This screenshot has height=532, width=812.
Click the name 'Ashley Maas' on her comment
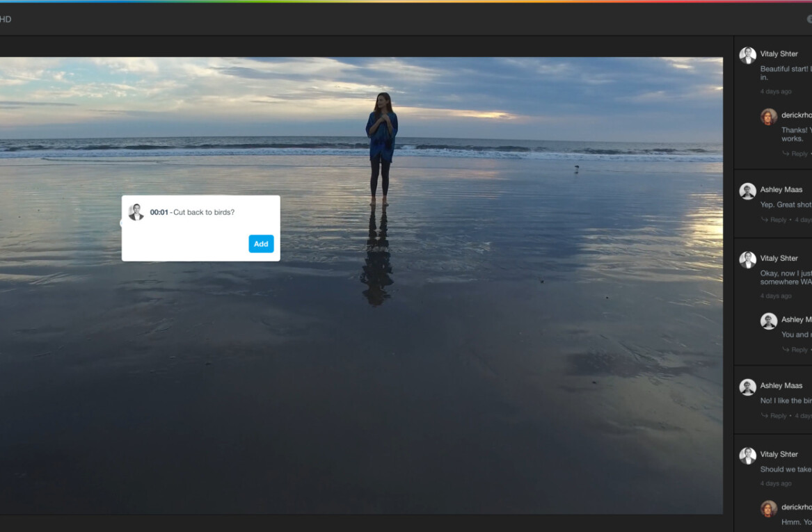pos(781,189)
